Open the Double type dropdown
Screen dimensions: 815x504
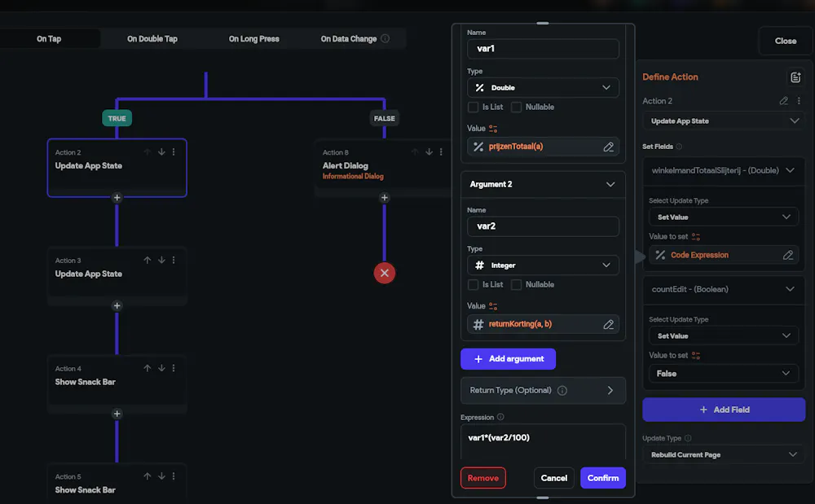tap(543, 88)
